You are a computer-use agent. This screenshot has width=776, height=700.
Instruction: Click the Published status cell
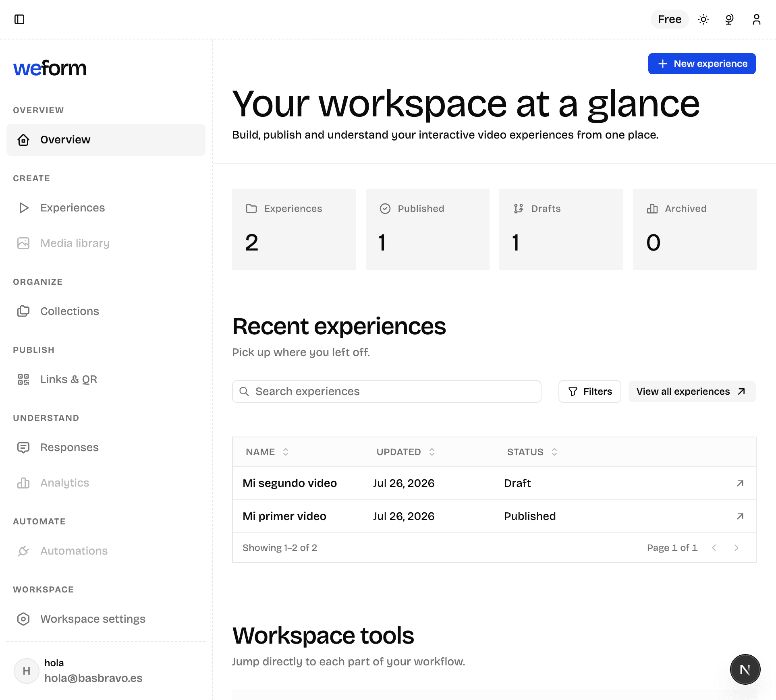pyautogui.click(x=530, y=516)
